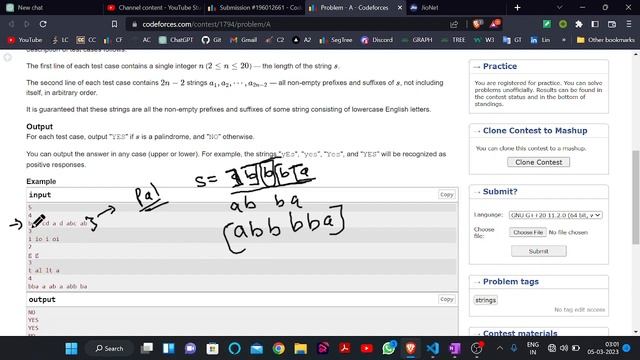640x360 pixels.
Task: Open the Brave Rewards triangle icon
Action: [x=495, y=24]
